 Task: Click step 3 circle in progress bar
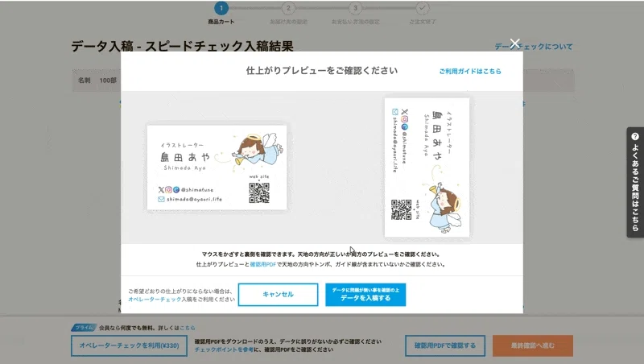coord(355,8)
